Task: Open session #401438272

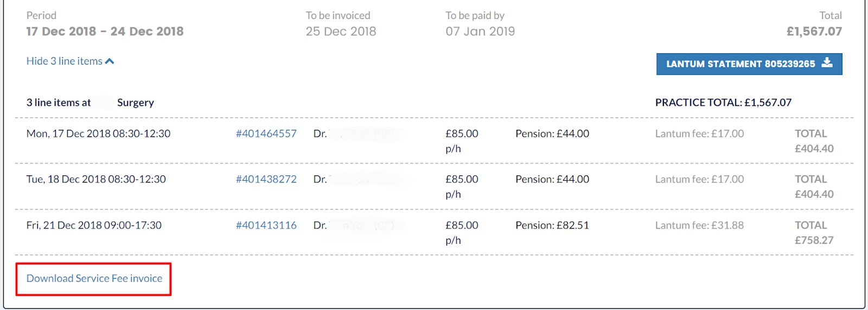Action: click(266, 179)
